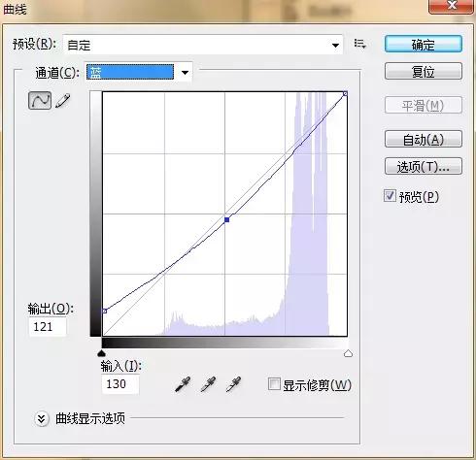Pick the gray point eyedropper

208,384
